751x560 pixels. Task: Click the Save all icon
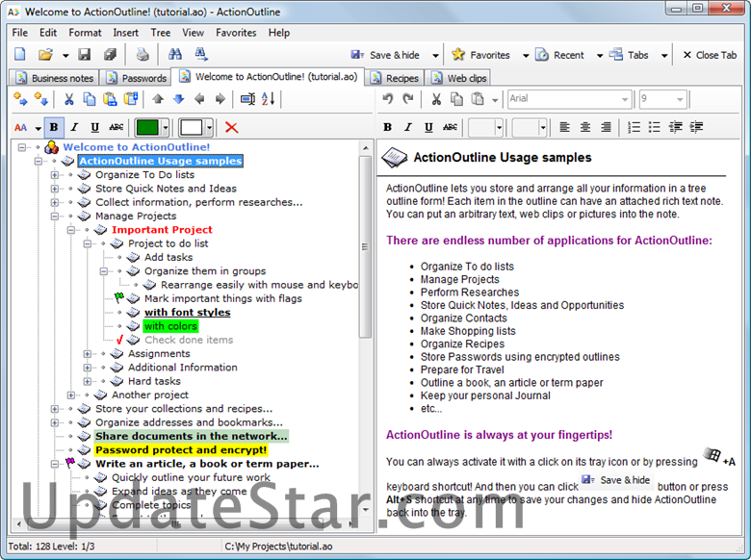(110, 55)
